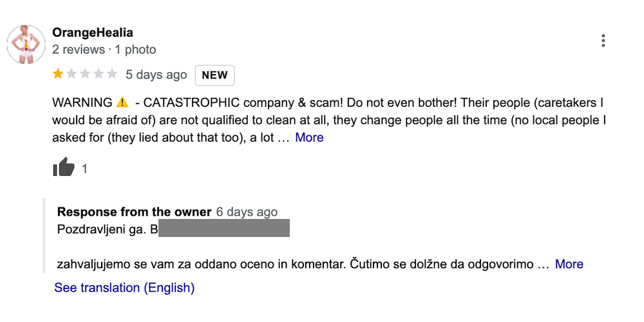The height and width of the screenshot is (322, 644).
Task: Click the filled gold first star
Action: click(x=58, y=74)
